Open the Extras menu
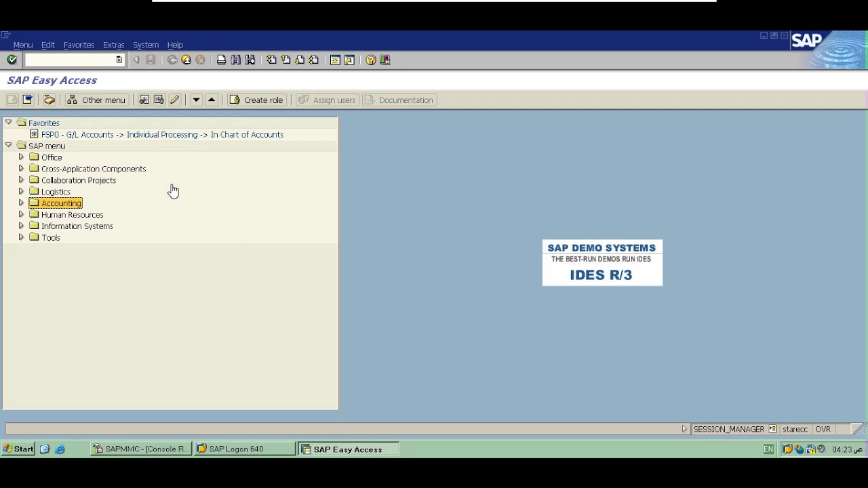This screenshot has height=488, width=868. pos(113,45)
